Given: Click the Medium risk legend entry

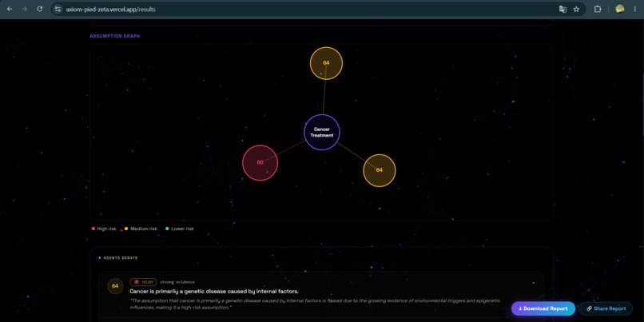Looking at the screenshot, I should [141, 229].
